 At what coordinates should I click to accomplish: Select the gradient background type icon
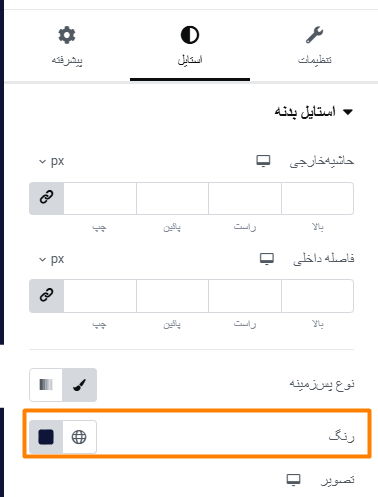click(46, 385)
